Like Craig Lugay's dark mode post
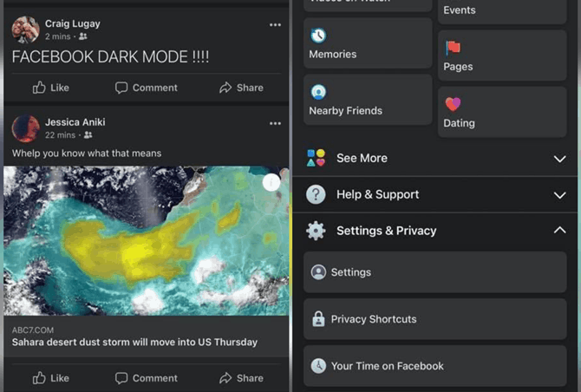 click(51, 88)
